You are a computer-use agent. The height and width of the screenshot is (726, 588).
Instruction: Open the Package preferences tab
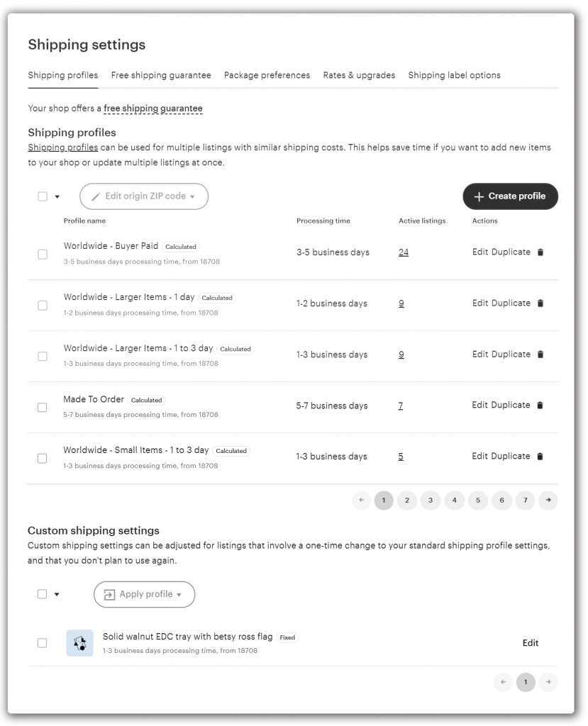coord(267,75)
